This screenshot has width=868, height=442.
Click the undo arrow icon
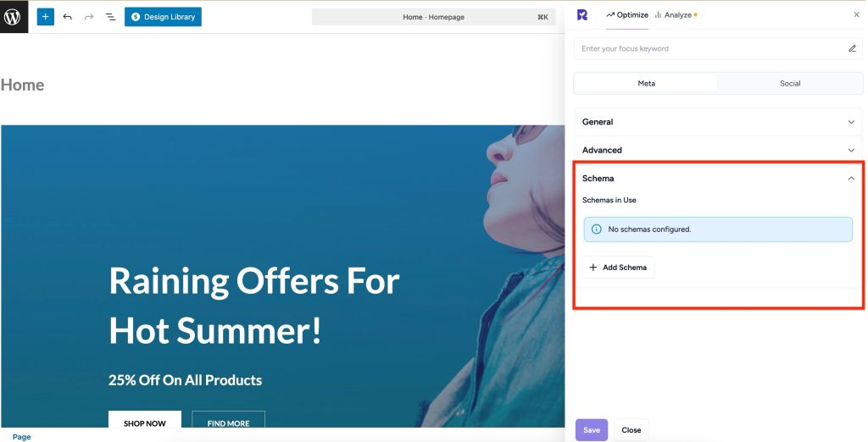pyautogui.click(x=68, y=17)
